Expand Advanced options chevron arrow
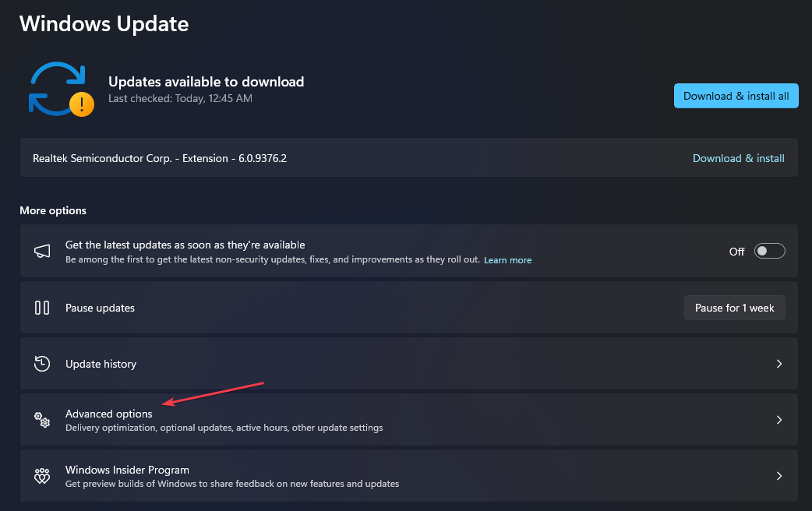The width and height of the screenshot is (812, 511). (x=778, y=420)
